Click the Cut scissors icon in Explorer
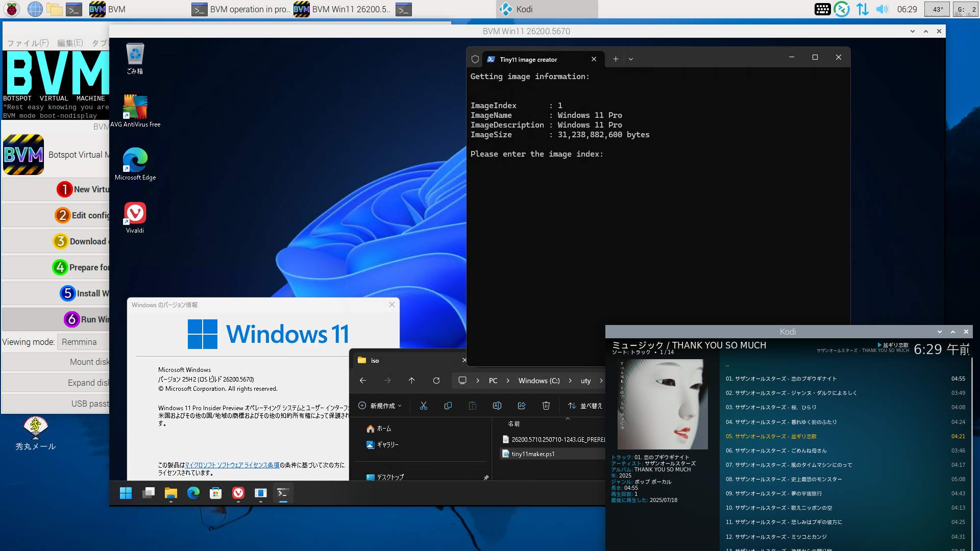 point(423,406)
